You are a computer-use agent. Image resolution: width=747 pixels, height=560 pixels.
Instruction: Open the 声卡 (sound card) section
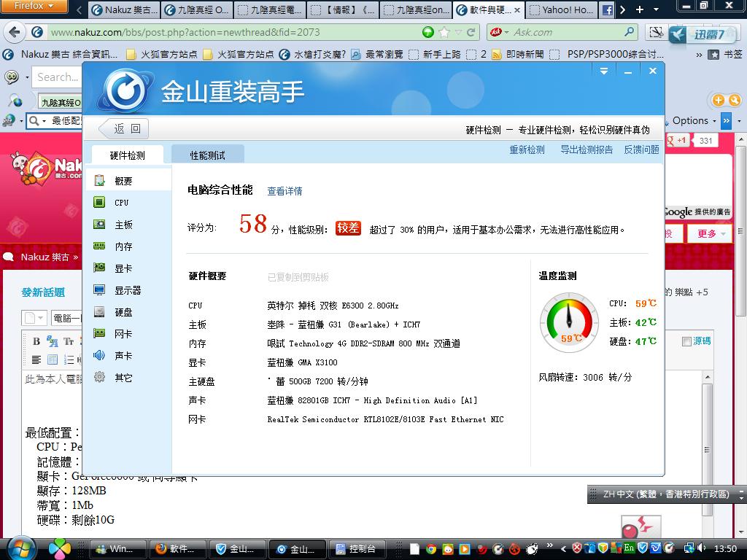coord(123,356)
